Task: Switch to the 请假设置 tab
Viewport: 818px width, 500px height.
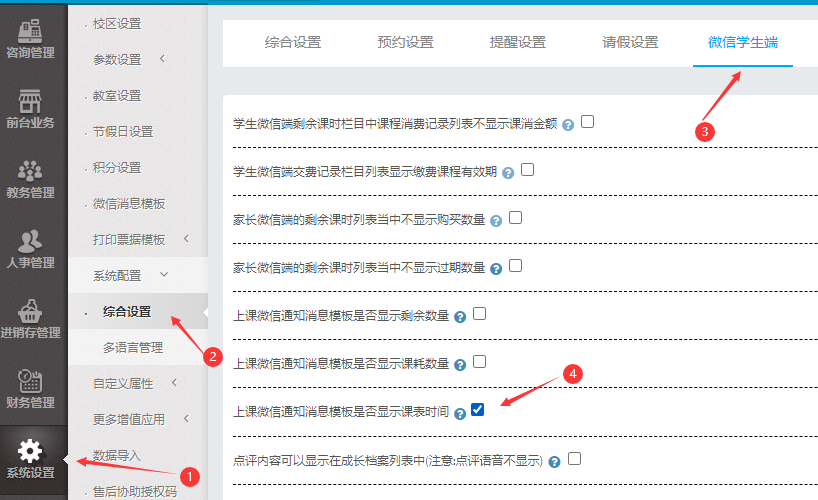Action: click(x=630, y=42)
